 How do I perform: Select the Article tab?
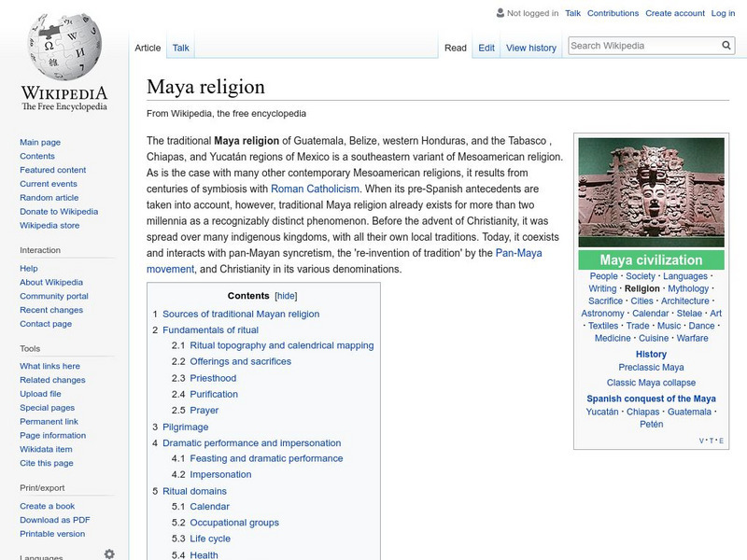point(148,48)
